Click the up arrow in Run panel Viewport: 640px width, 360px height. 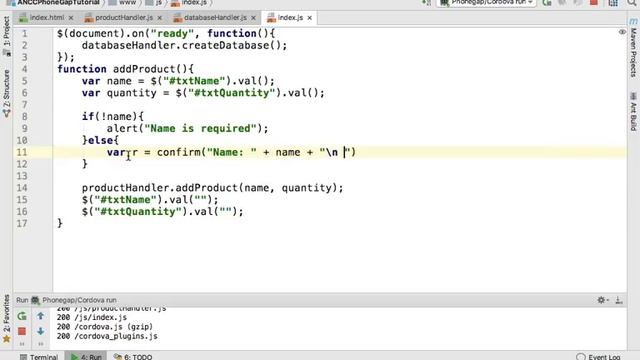coord(40,316)
